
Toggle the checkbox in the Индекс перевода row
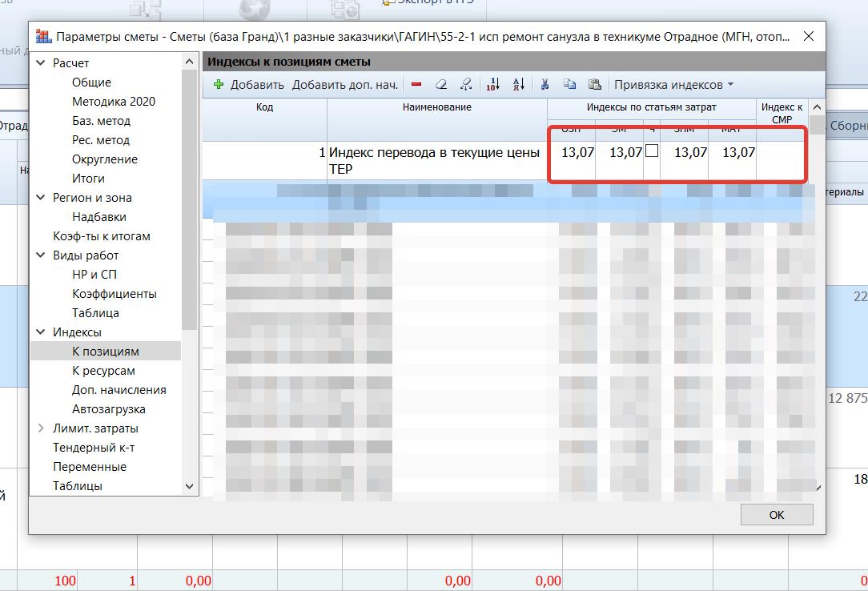[x=652, y=151]
